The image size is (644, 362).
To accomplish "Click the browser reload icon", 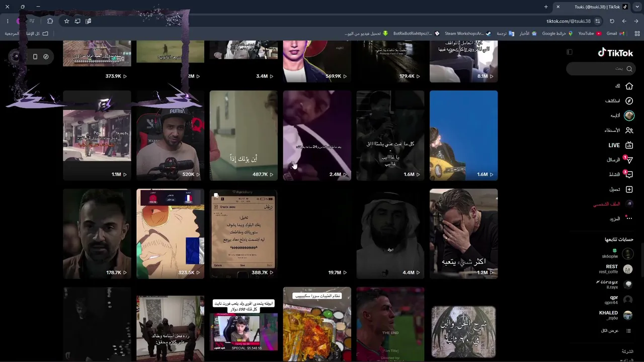I will coord(612,21).
